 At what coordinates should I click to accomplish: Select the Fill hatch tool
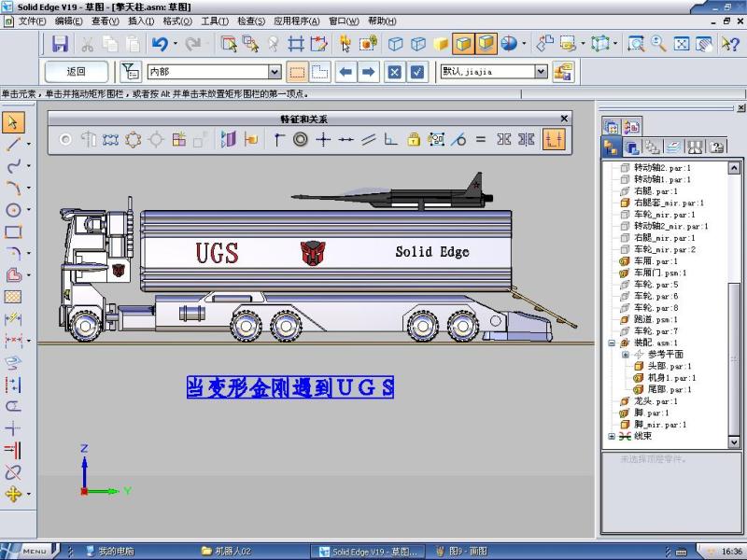click(13, 297)
